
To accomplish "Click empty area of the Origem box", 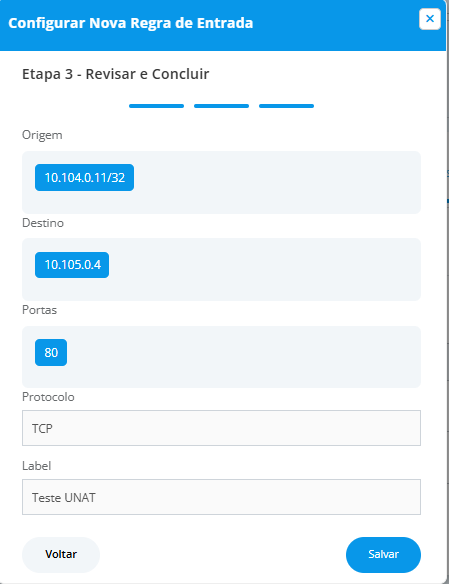I will click(276, 182).
